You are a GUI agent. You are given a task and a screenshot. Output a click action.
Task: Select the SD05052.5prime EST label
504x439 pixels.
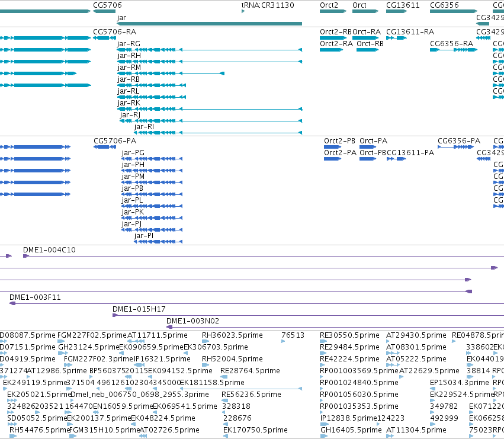(x=37, y=418)
